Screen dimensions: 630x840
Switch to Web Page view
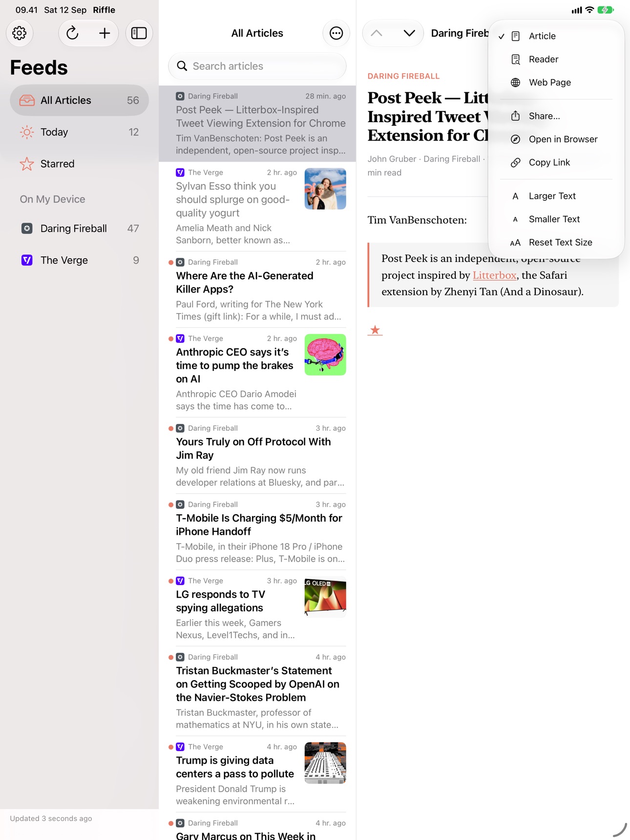556,83
